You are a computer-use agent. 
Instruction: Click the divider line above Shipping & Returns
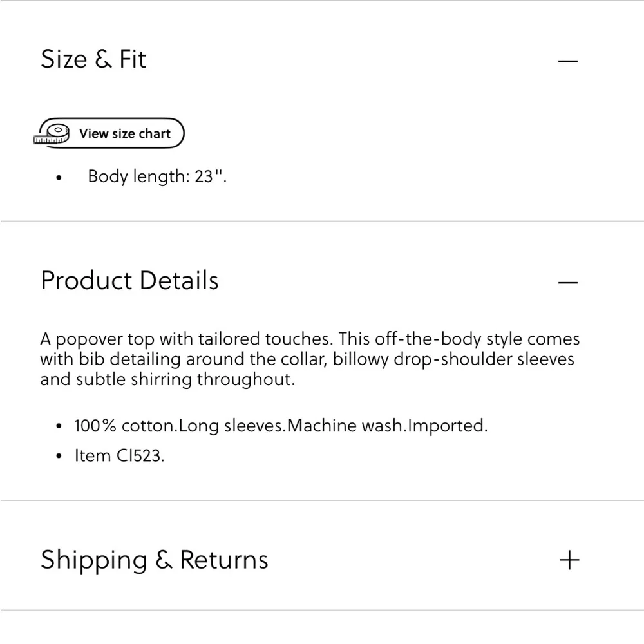point(322,500)
